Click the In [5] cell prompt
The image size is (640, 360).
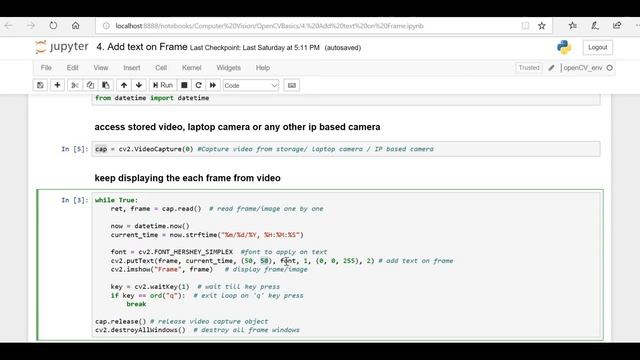(x=75, y=149)
